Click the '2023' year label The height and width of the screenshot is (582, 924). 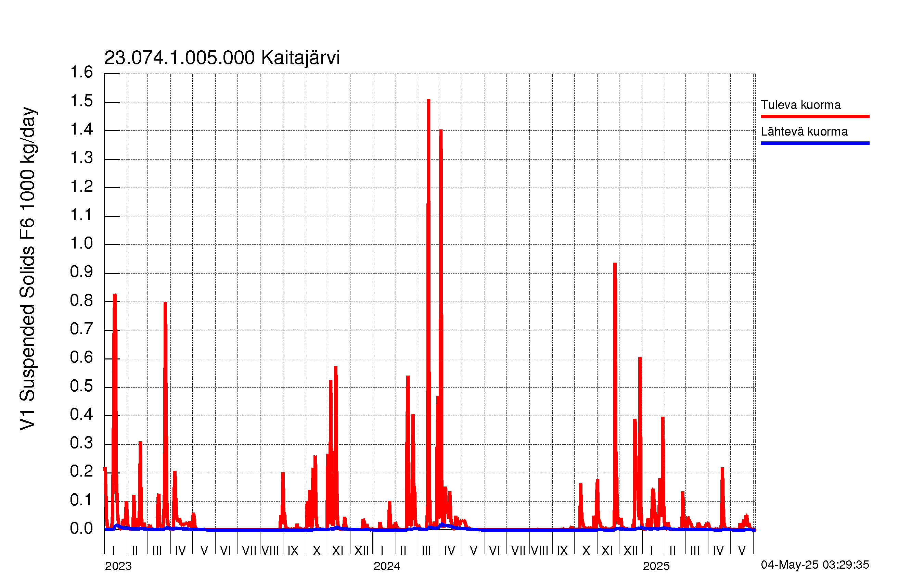118,566
